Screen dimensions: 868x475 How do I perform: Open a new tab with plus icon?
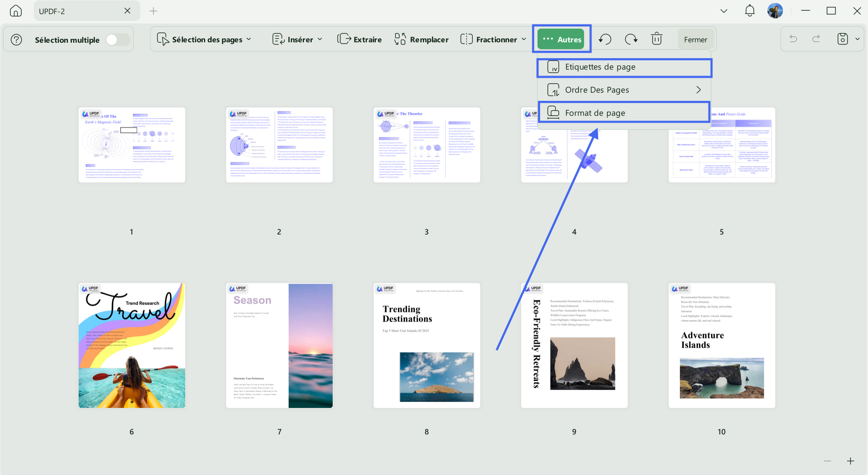click(154, 11)
